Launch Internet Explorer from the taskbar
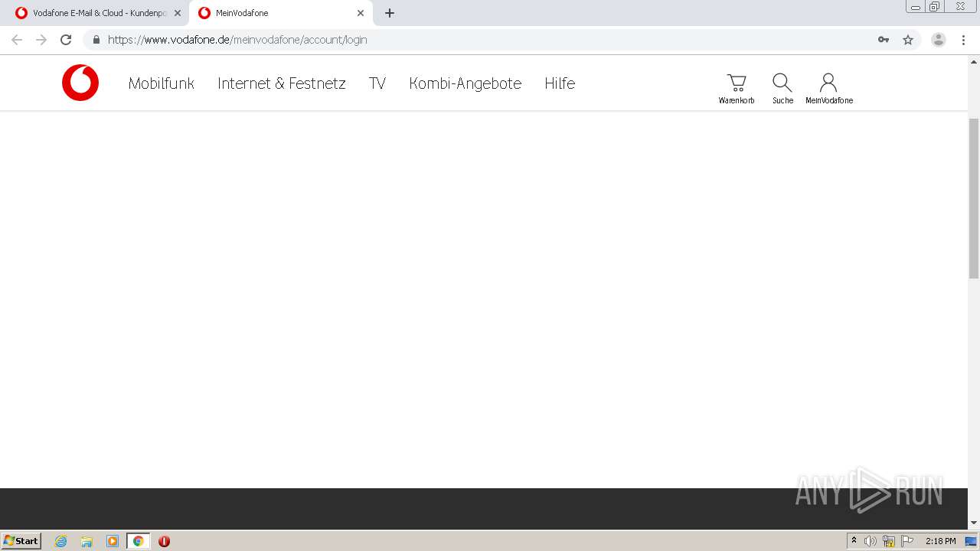This screenshot has width=980, height=551. (61, 541)
